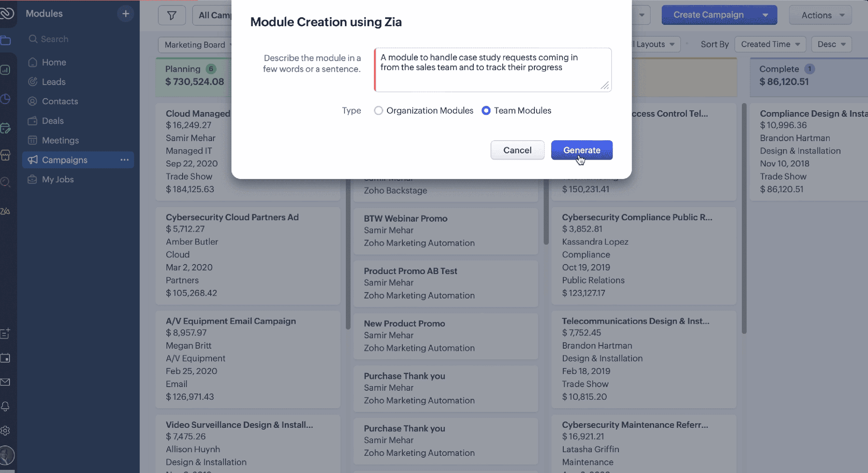Open the calendar icon in left rail
Image resolution: width=868 pixels, height=473 pixels.
pyautogui.click(x=5, y=358)
